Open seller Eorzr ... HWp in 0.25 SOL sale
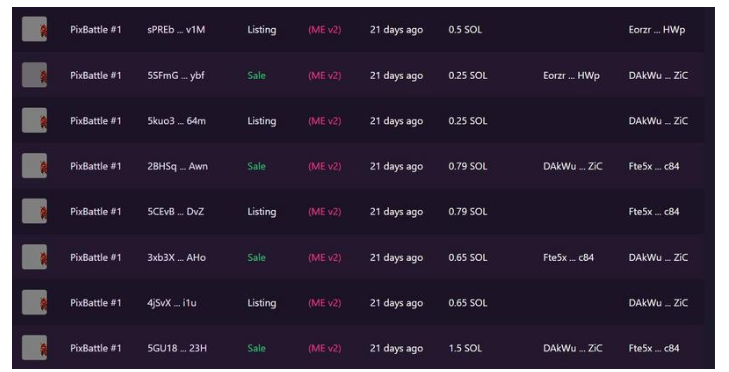This screenshot has width=729, height=372. (x=571, y=75)
